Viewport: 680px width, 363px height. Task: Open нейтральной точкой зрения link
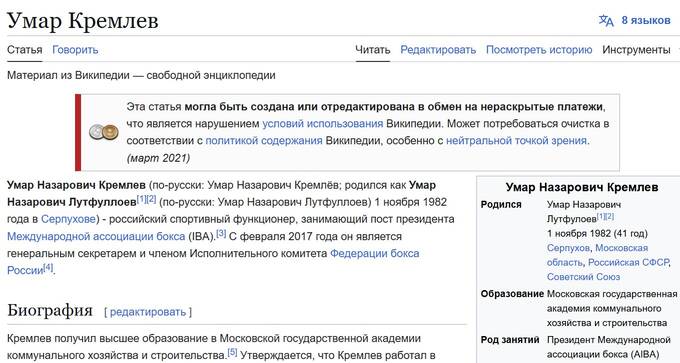[x=516, y=141]
